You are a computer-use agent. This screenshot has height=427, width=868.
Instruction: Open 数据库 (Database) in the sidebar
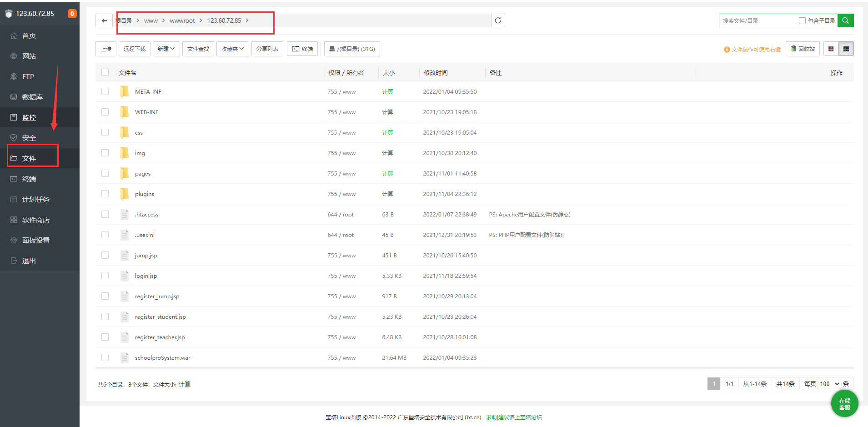point(40,97)
